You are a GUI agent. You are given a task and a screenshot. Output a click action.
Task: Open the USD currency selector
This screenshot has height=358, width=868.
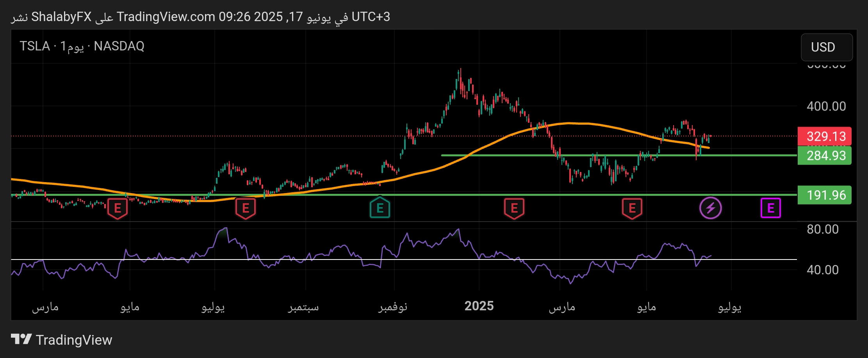827,47
